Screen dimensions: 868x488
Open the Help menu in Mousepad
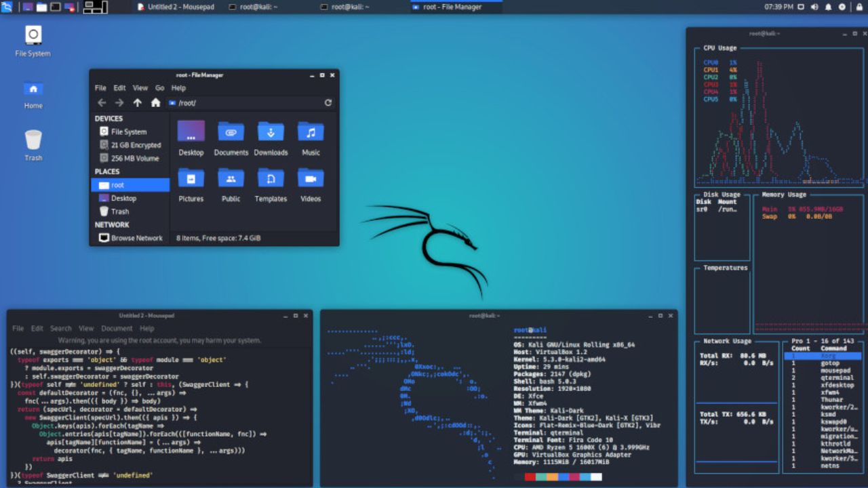tap(147, 329)
